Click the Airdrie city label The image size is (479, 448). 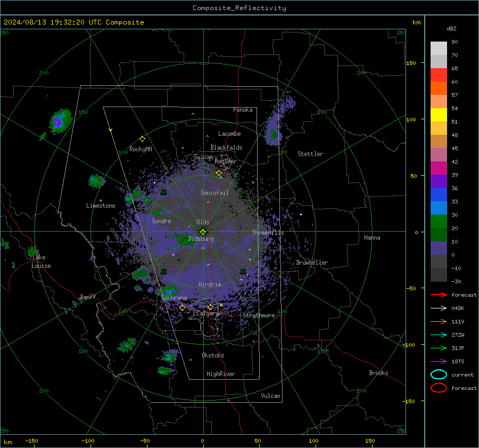[x=210, y=284]
